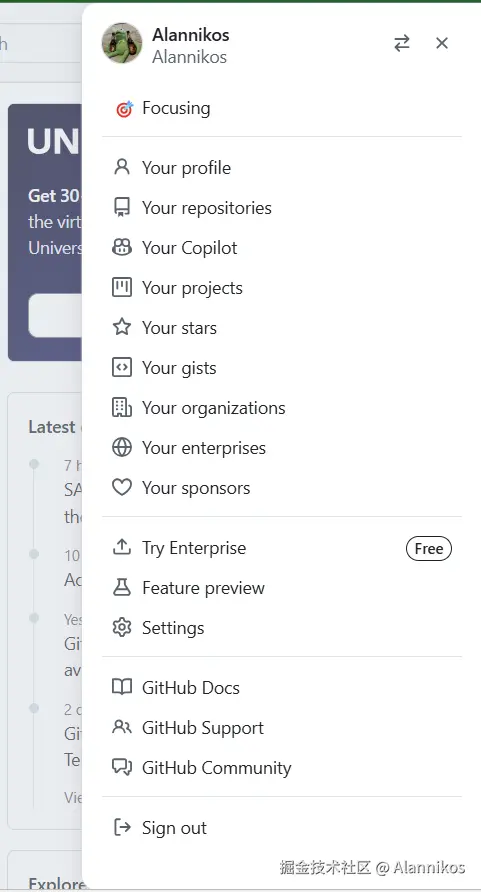481x892 pixels.
Task: Click the code-square gists icon
Action: tap(122, 367)
